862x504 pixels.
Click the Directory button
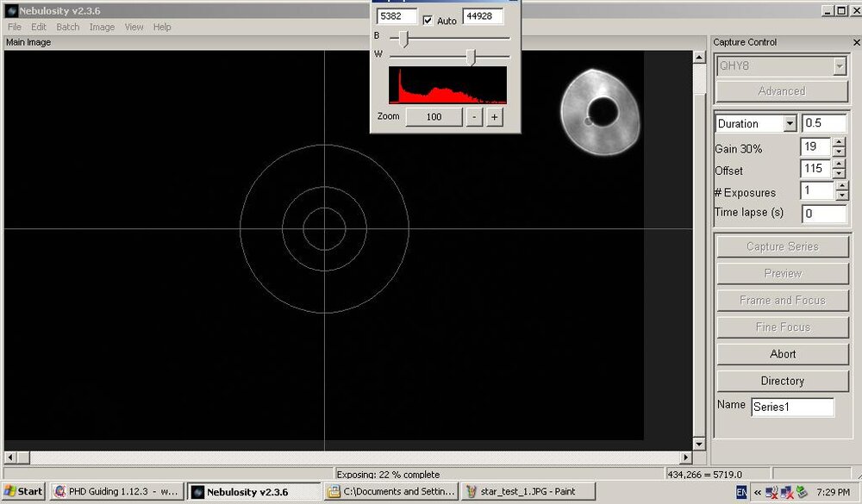pyautogui.click(x=782, y=381)
